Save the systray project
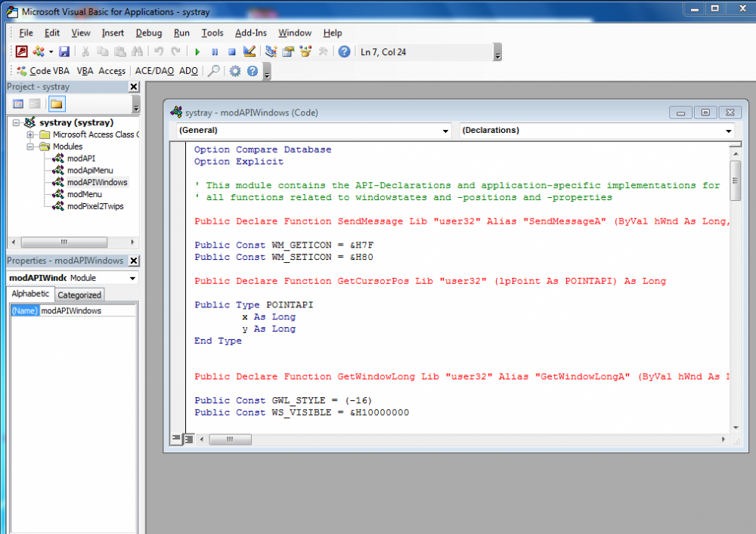The image size is (756, 534). [x=64, y=51]
